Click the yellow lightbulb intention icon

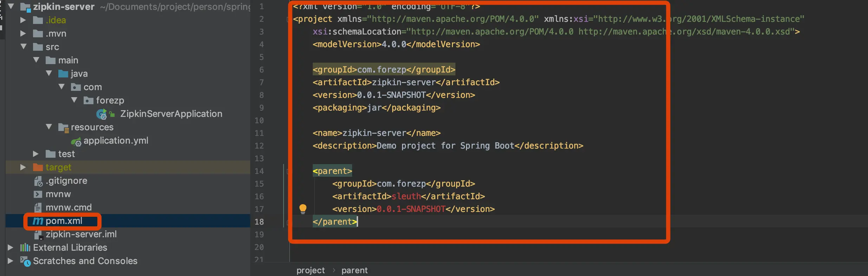pos(303,209)
